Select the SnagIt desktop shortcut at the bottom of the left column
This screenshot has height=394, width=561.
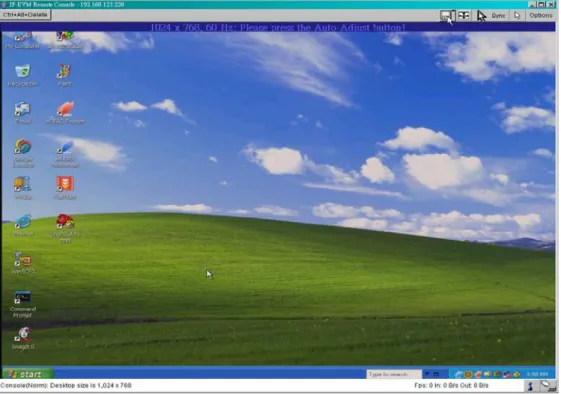tap(23, 339)
